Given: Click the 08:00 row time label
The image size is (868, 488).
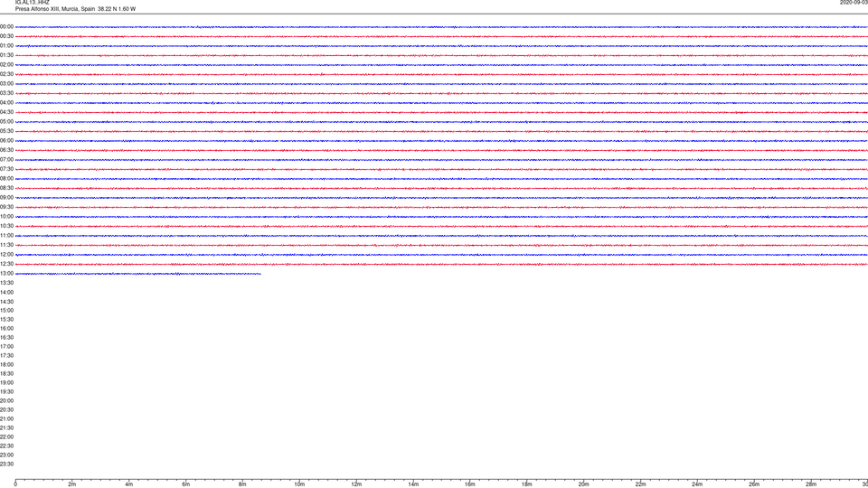Looking at the screenshot, I should [x=6, y=179].
